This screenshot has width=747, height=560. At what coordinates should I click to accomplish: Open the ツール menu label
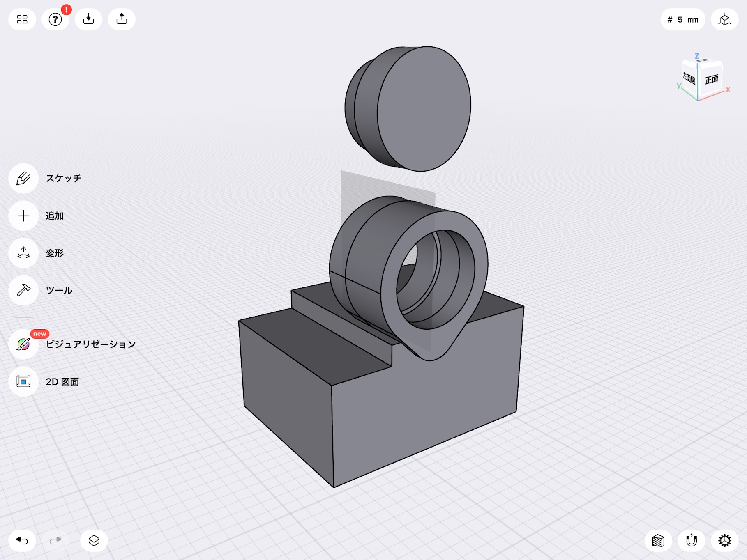[59, 290]
